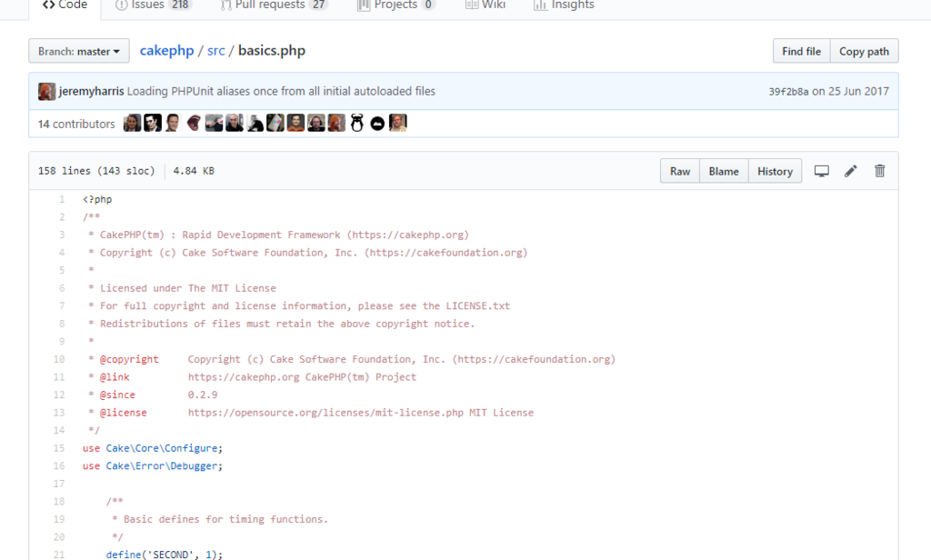Open jeremyharris profile link
This screenshot has width=931, height=560.
pos(92,92)
